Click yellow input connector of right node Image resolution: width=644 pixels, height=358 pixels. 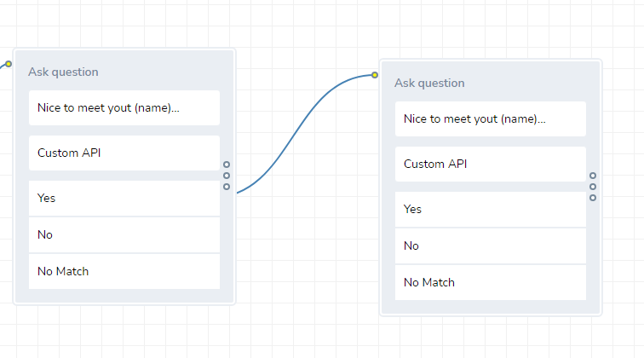tap(375, 75)
